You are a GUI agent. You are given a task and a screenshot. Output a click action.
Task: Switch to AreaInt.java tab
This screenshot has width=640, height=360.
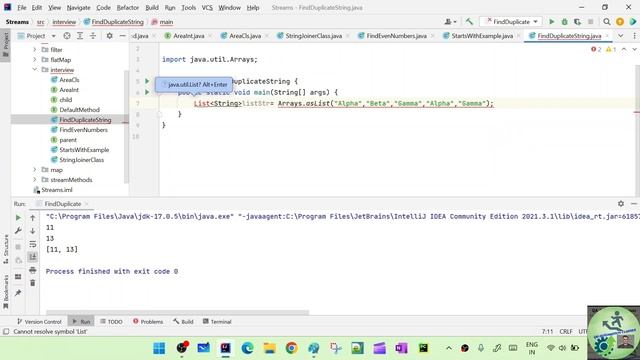(x=188, y=36)
